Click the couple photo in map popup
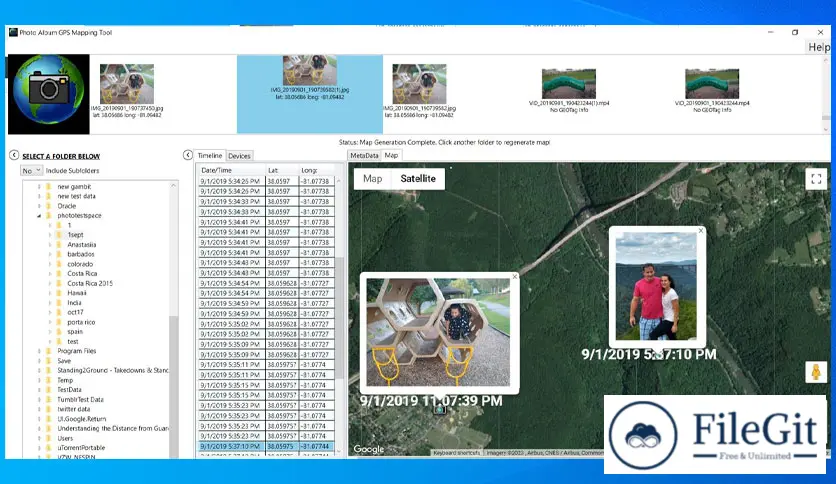836x484 pixels. [656, 286]
